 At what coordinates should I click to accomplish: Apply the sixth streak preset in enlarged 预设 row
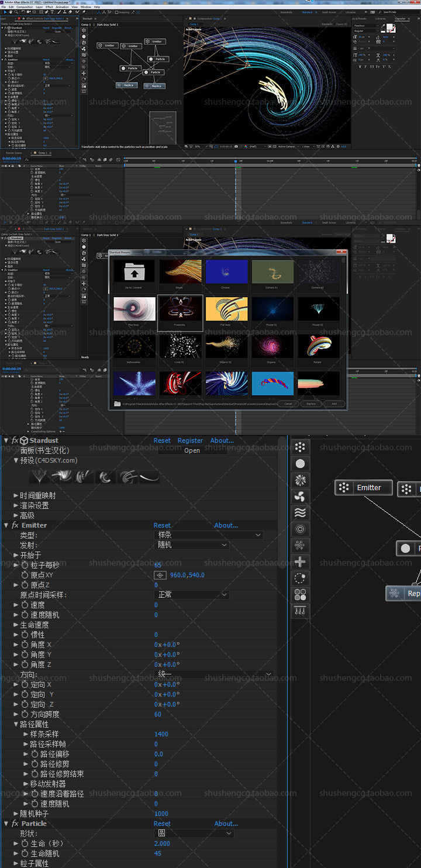coord(150,477)
